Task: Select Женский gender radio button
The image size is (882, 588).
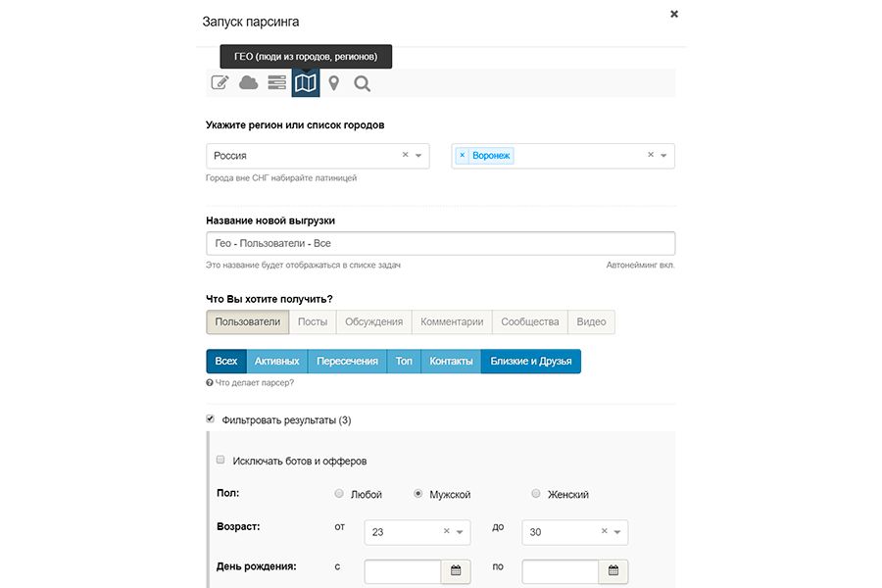Action: (535, 494)
